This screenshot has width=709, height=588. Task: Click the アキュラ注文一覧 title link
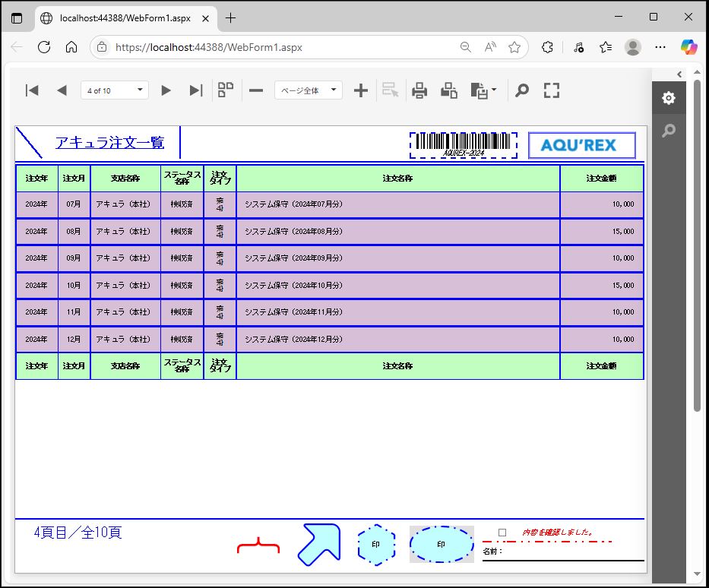point(109,142)
